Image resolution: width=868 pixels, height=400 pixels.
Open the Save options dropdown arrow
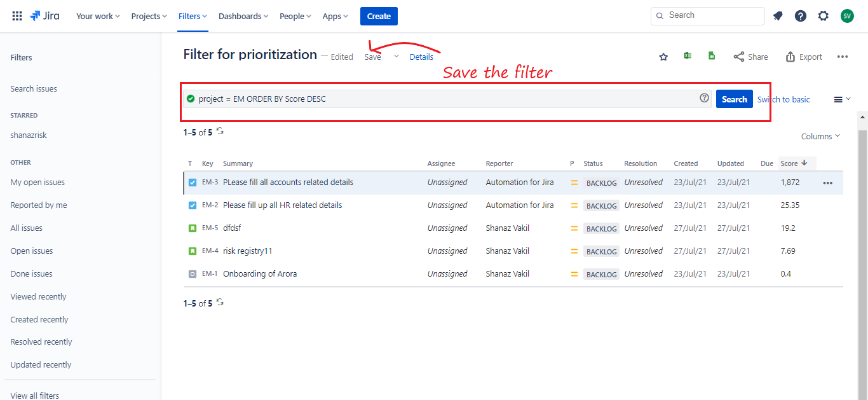pos(397,57)
